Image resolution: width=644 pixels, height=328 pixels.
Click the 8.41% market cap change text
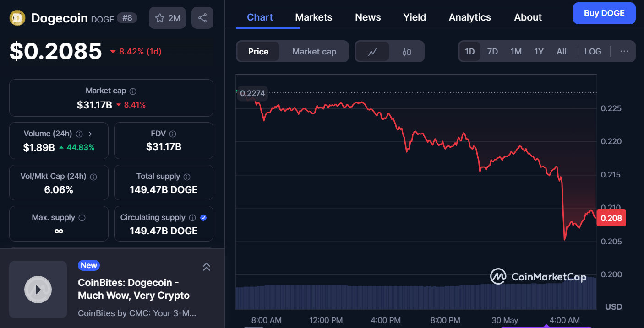coord(135,105)
